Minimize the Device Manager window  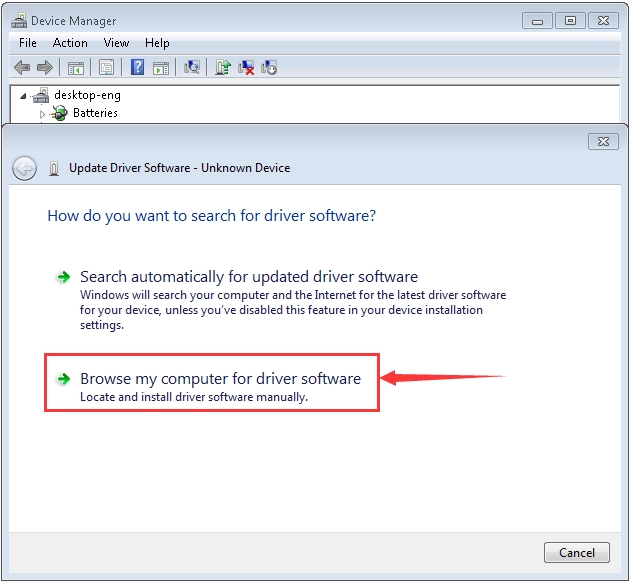tap(537, 21)
